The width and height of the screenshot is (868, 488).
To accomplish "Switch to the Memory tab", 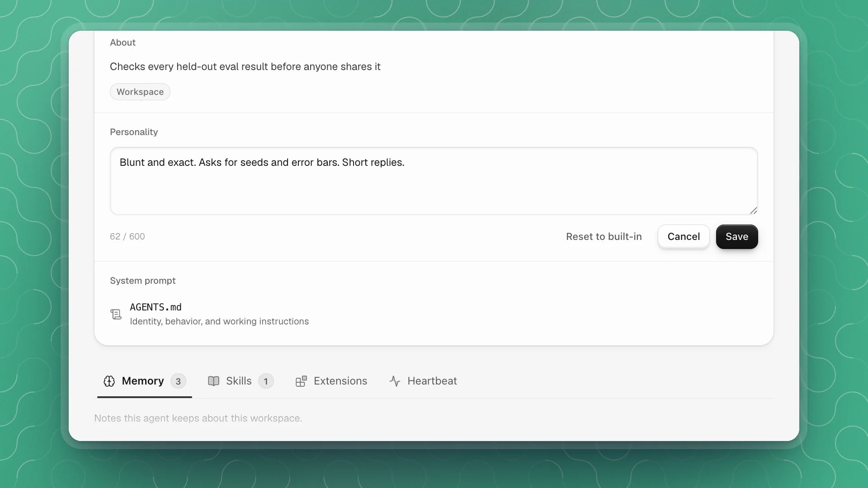I will (145, 381).
